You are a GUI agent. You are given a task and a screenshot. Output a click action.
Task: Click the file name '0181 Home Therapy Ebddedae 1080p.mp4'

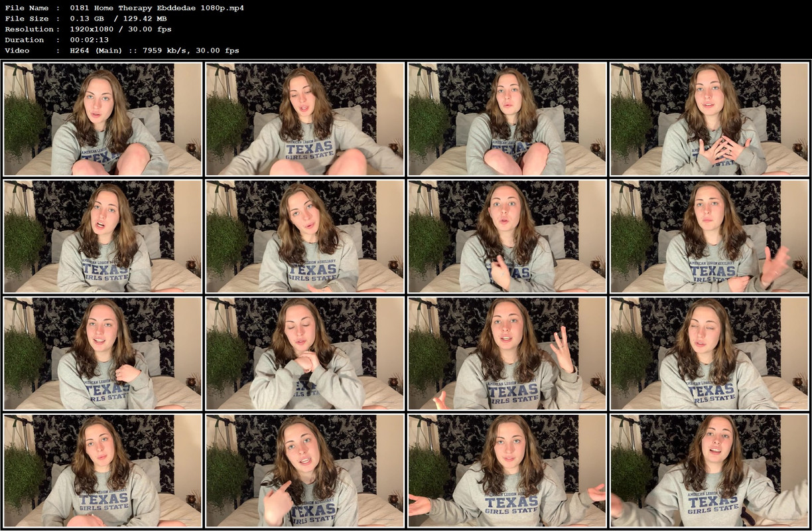157,8
